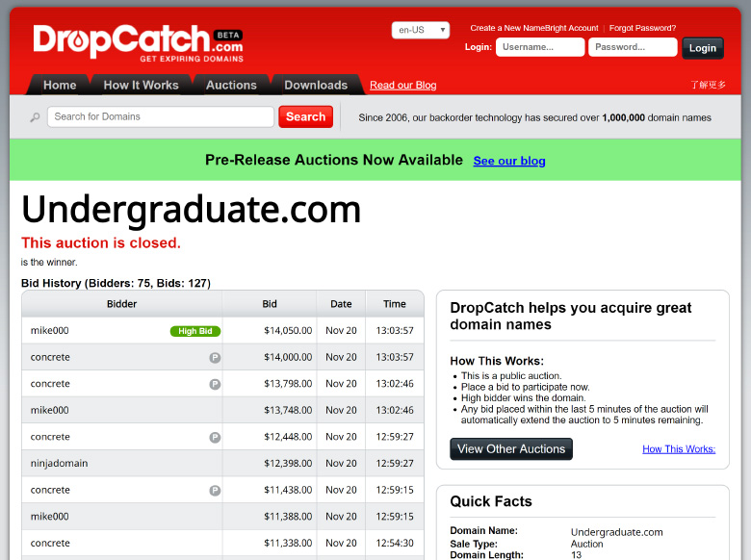Click the P proxy icon on $11,438.00 row
751x560 pixels.
215,491
